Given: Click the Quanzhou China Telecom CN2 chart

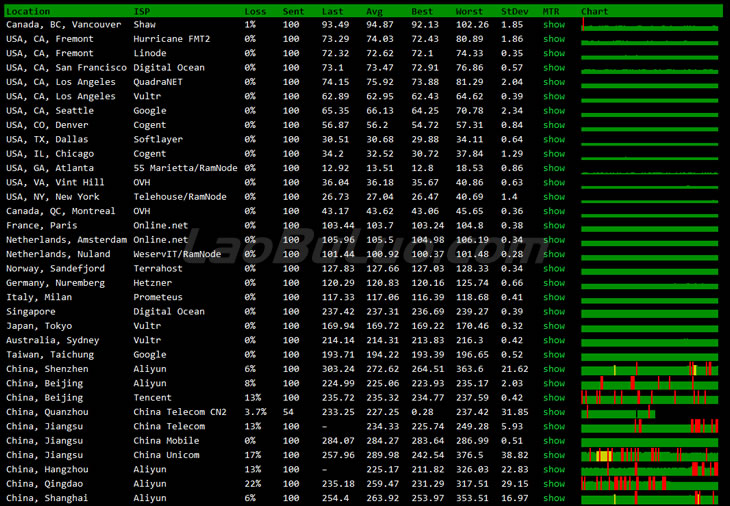Looking at the screenshot, I should [618, 412].
